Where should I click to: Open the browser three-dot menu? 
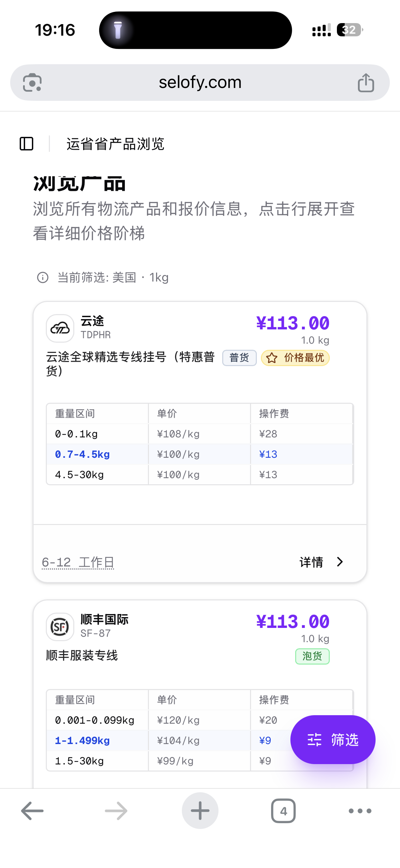click(360, 811)
